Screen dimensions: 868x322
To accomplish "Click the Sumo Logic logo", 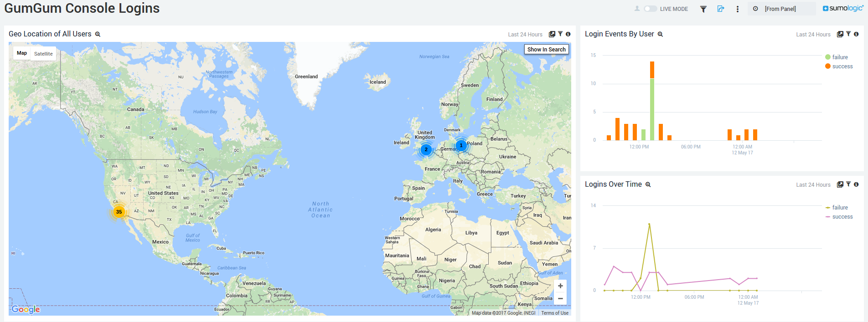I will 843,8.
